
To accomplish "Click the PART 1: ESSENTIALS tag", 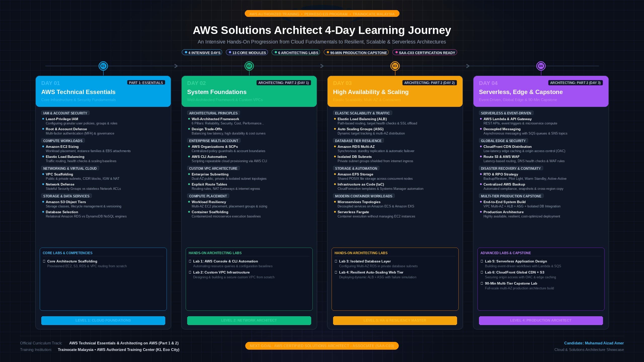I will (x=146, y=83).
